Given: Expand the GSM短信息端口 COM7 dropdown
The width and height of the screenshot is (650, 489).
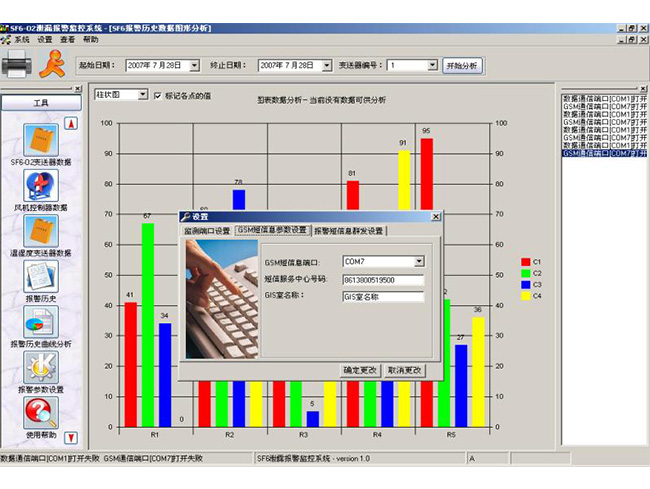Looking at the screenshot, I should click(418, 262).
